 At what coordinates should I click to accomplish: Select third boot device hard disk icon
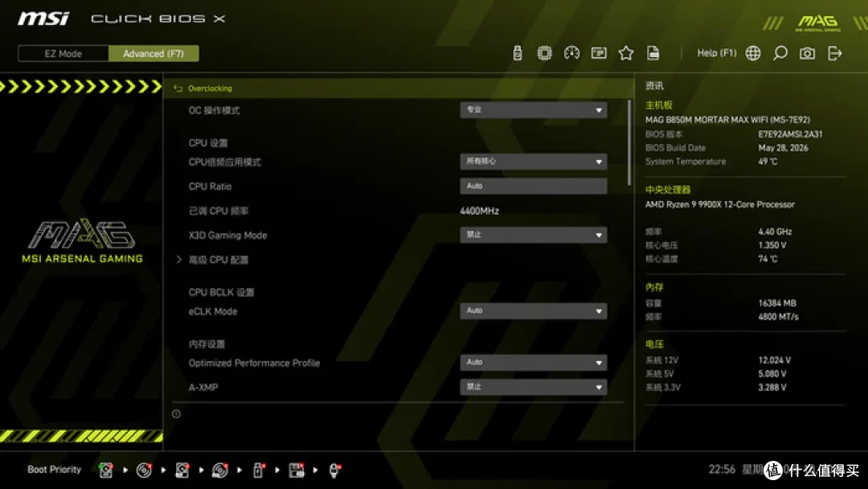[182, 471]
